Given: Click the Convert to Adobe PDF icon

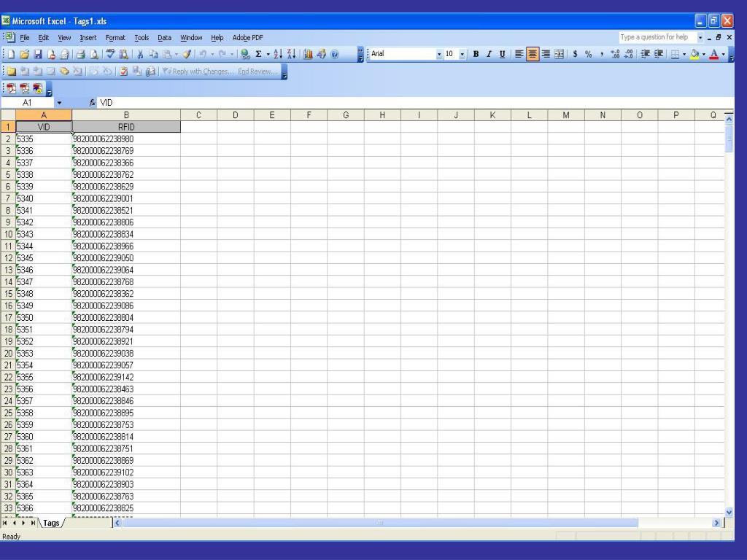Looking at the screenshot, I should tap(12, 88).
